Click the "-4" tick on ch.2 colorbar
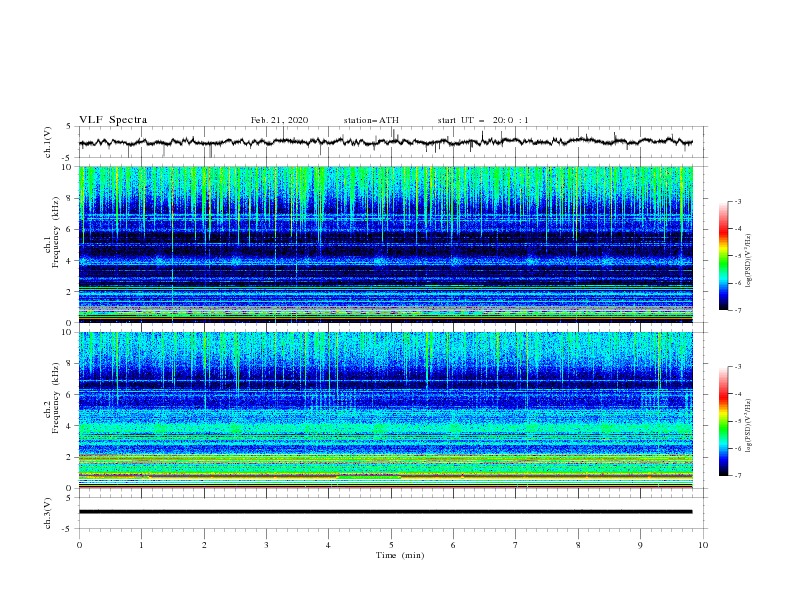Image resolution: width=792 pixels, height=612 pixels. [x=737, y=394]
